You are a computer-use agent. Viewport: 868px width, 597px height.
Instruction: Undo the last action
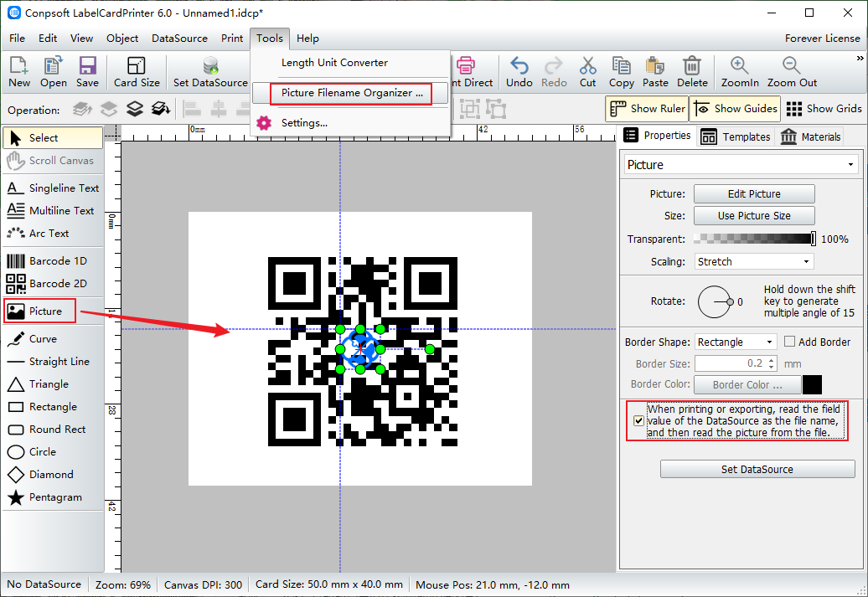pyautogui.click(x=519, y=72)
